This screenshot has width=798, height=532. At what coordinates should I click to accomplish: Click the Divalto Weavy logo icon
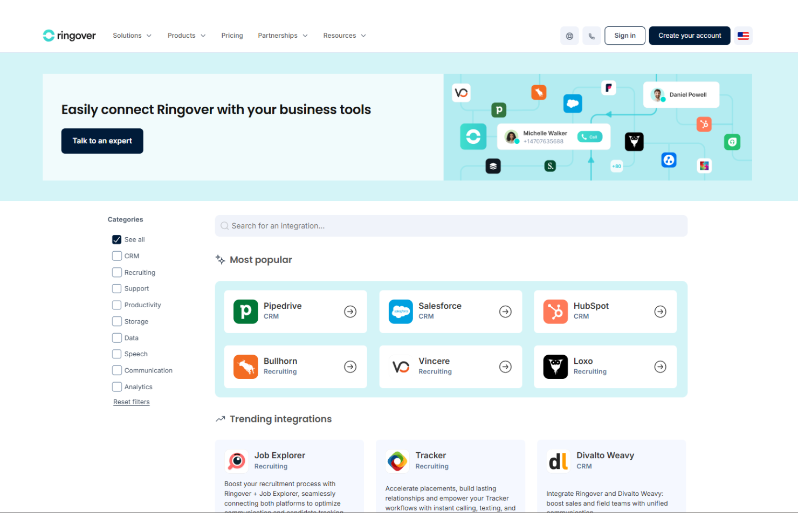(559, 461)
